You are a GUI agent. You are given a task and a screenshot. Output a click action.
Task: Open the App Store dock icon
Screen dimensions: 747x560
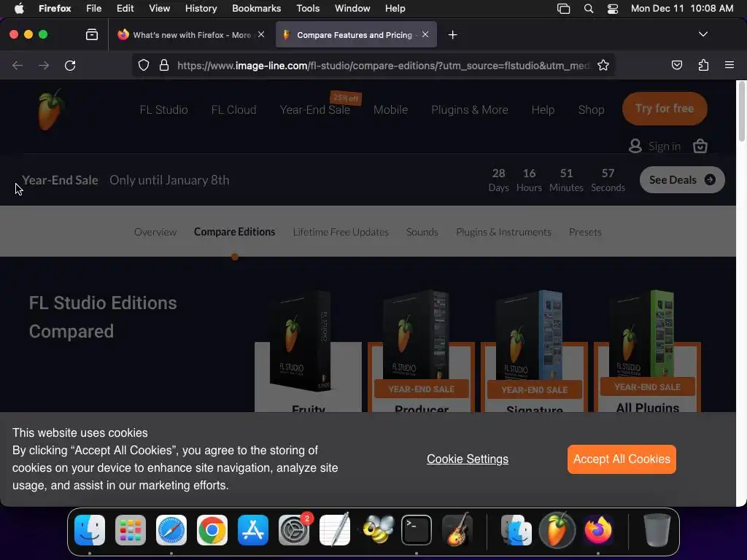click(253, 530)
